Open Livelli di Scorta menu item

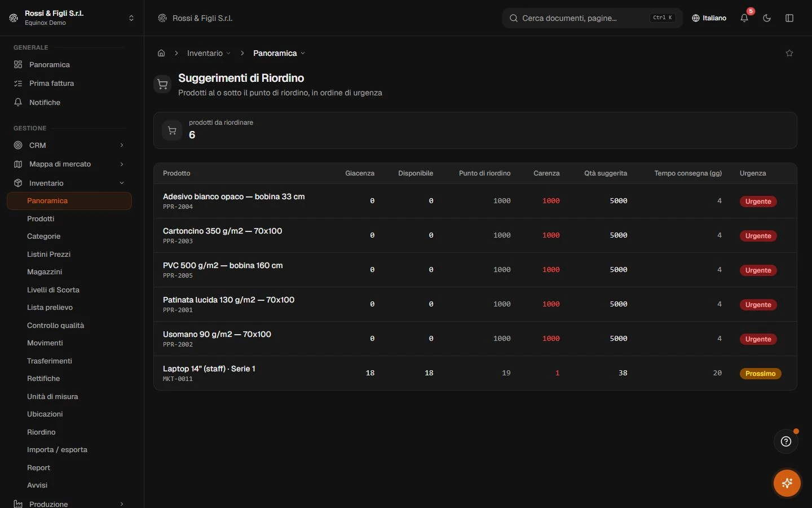(x=53, y=290)
